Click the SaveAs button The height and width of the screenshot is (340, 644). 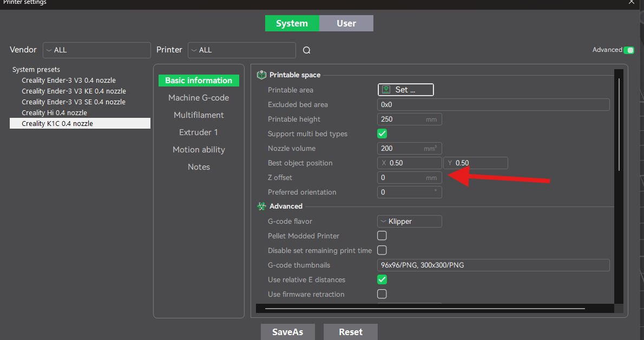[287, 332]
